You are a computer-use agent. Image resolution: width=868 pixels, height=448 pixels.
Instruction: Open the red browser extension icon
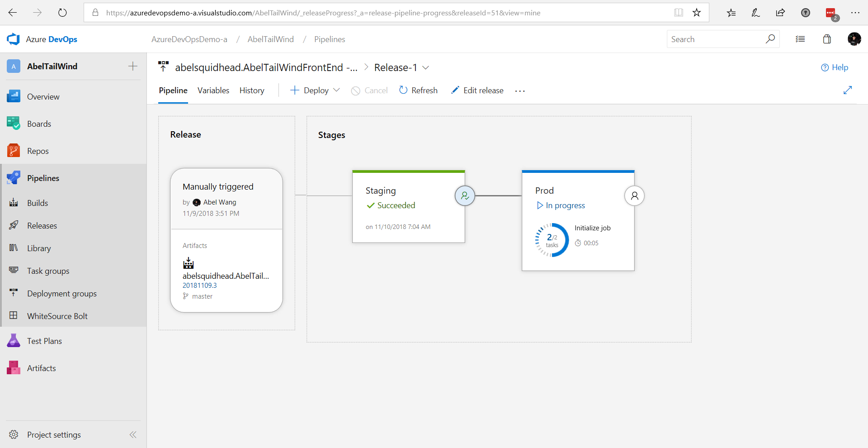point(831,13)
